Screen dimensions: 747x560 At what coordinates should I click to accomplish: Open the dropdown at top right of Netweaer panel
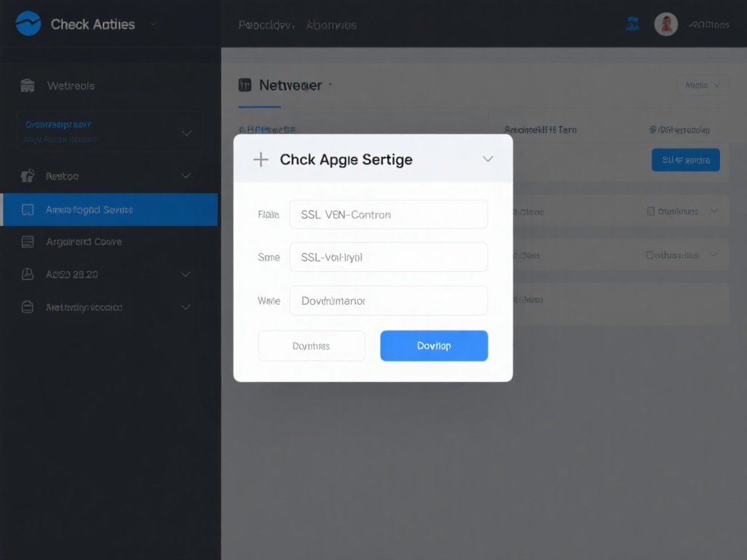click(703, 85)
